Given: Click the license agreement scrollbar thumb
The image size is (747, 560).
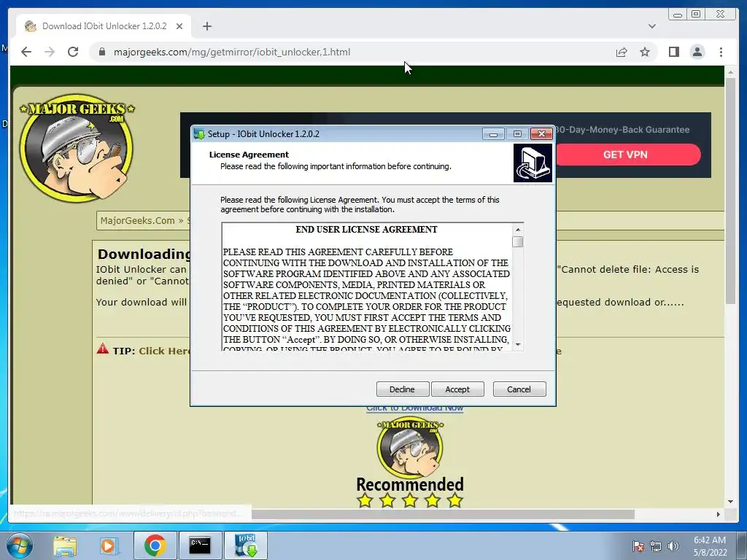Looking at the screenshot, I should [518, 242].
